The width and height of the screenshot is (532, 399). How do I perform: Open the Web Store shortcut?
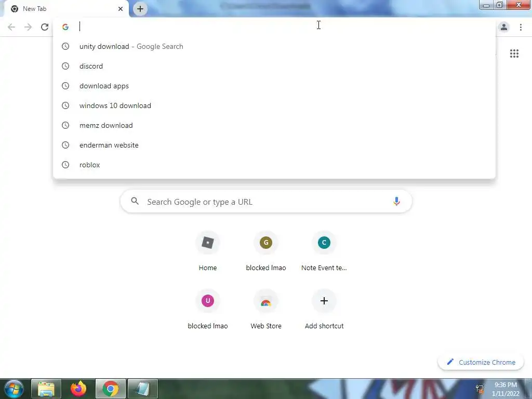266,310
